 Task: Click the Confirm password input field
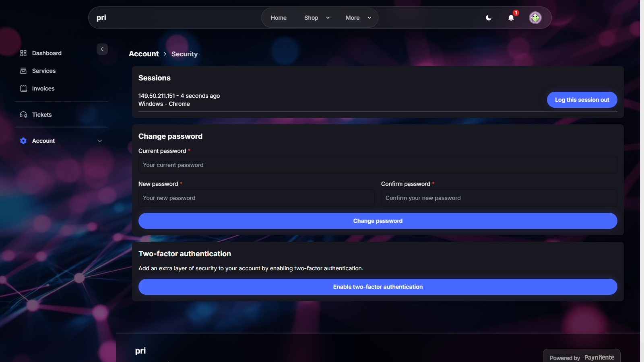coord(499,198)
